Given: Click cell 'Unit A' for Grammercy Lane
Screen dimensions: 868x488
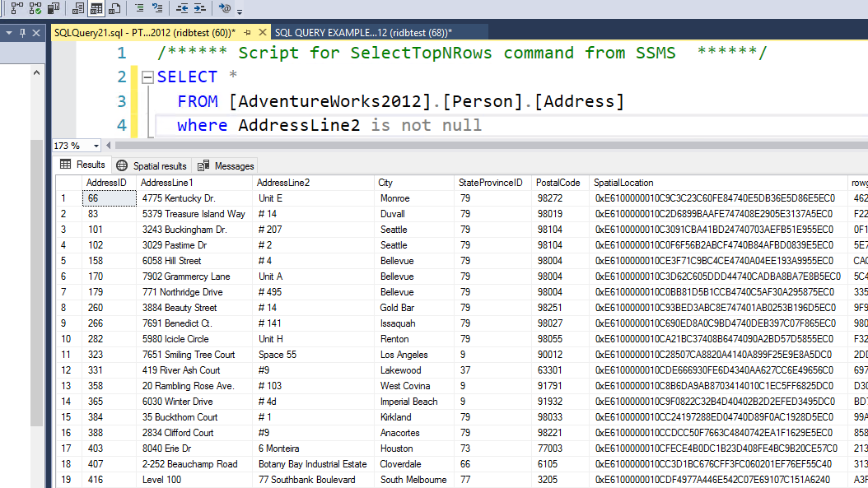Looking at the screenshot, I should point(313,277).
